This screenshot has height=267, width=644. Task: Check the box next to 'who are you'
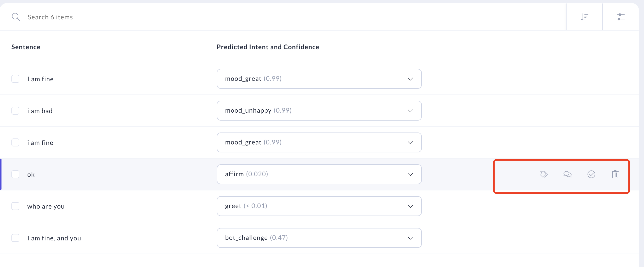pos(15,206)
